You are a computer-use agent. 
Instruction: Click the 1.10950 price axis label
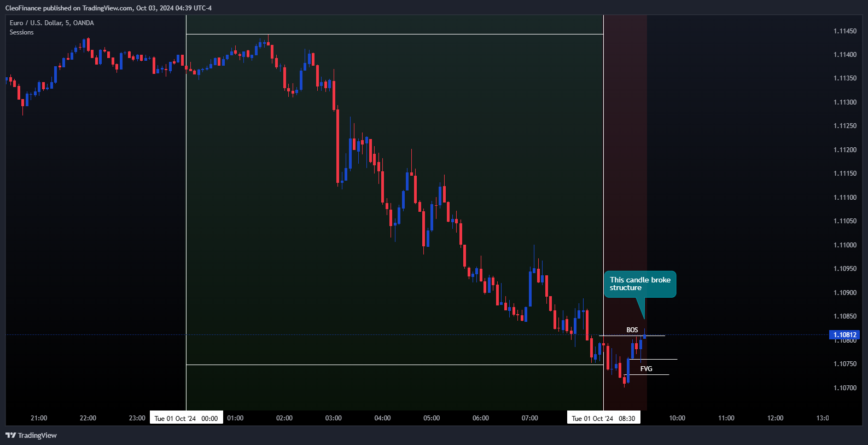845,269
